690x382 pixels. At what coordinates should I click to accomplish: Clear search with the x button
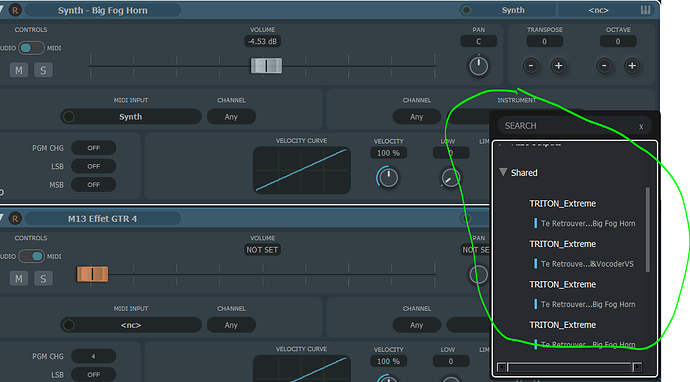click(641, 126)
